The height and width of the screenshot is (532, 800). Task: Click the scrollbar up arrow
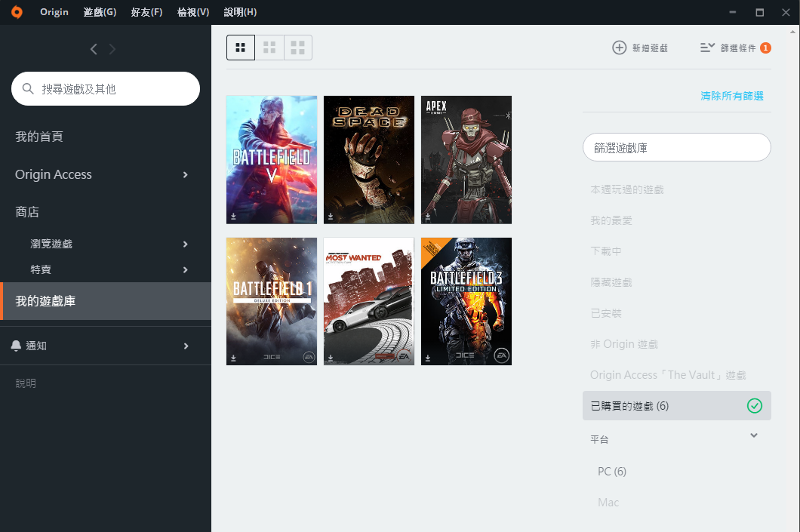[x=792, y=32]
